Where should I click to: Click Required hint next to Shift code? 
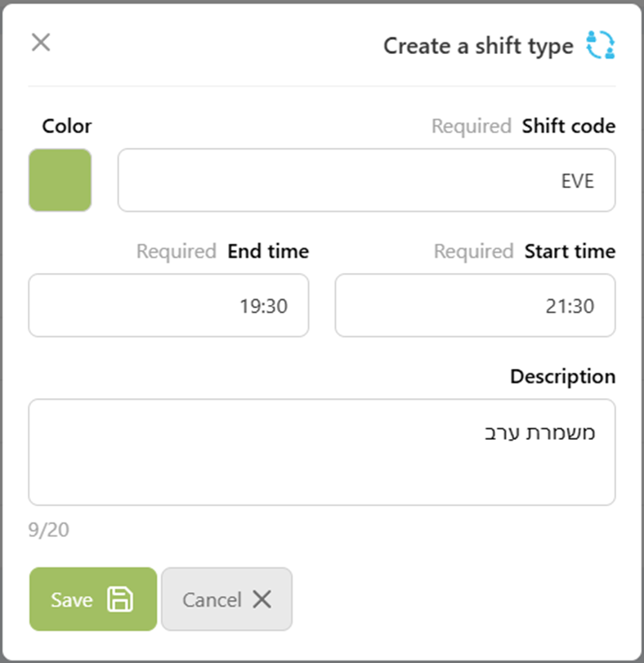[472, 126]
